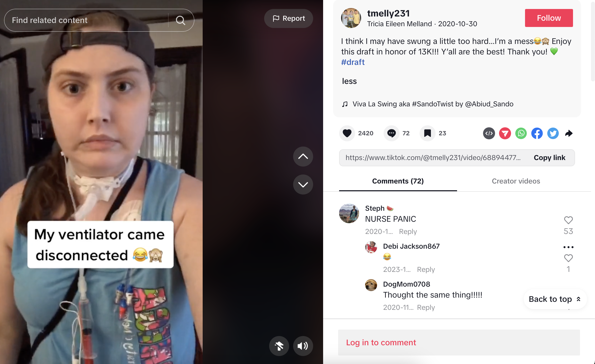Share the video to Facebook
This screenshot has height=364, width=595.
coord(537,133)
